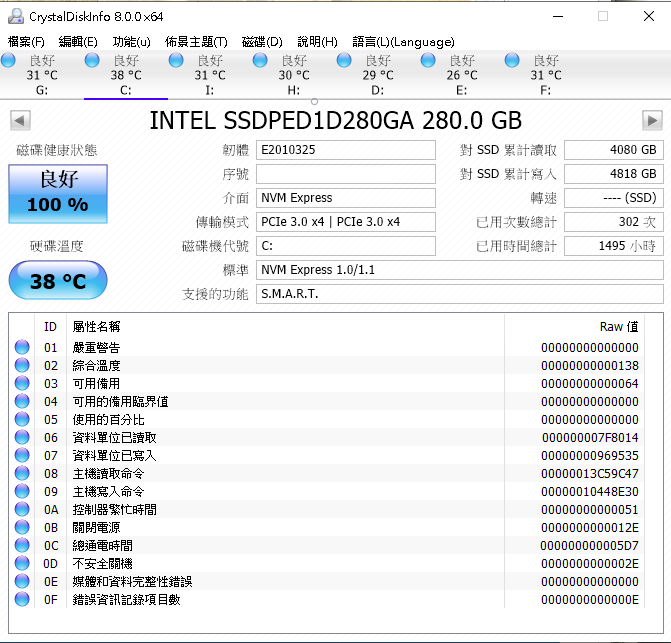Select raw value 00000013C59C47
The width and height of the screenshot is (671, 643).
click(x=590, y=474)
